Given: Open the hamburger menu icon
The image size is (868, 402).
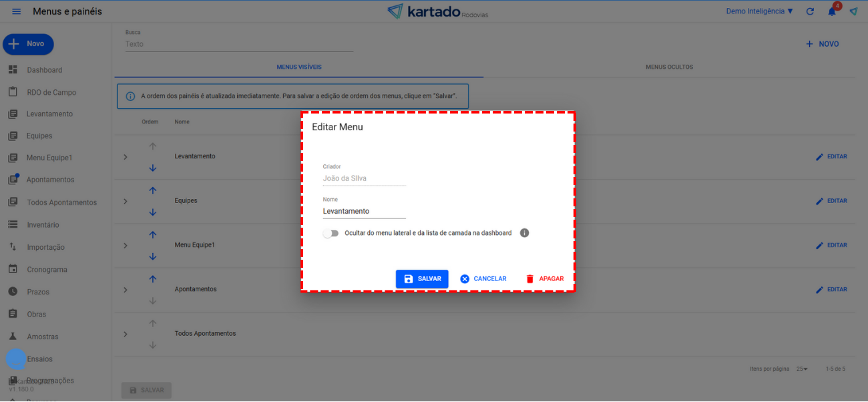Looking at the screenshot, I should pos(17,11).
